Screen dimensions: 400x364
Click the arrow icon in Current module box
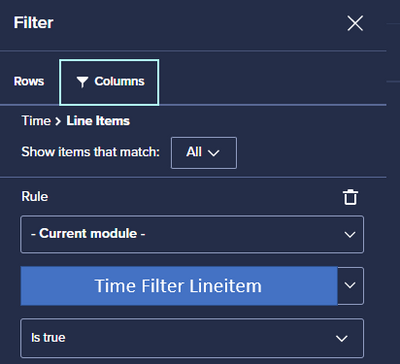point(350,235)
